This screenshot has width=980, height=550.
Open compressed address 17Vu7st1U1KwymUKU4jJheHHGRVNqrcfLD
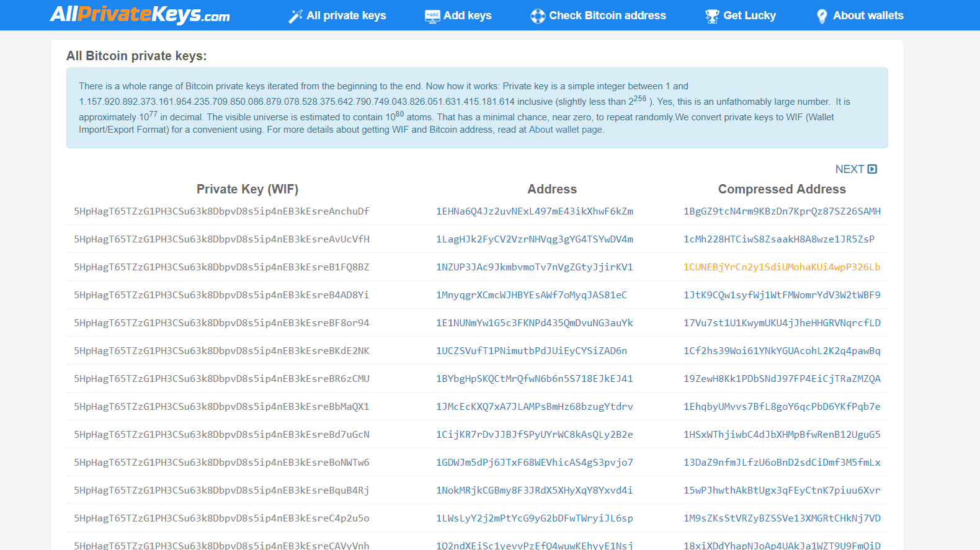pos(782,323)
